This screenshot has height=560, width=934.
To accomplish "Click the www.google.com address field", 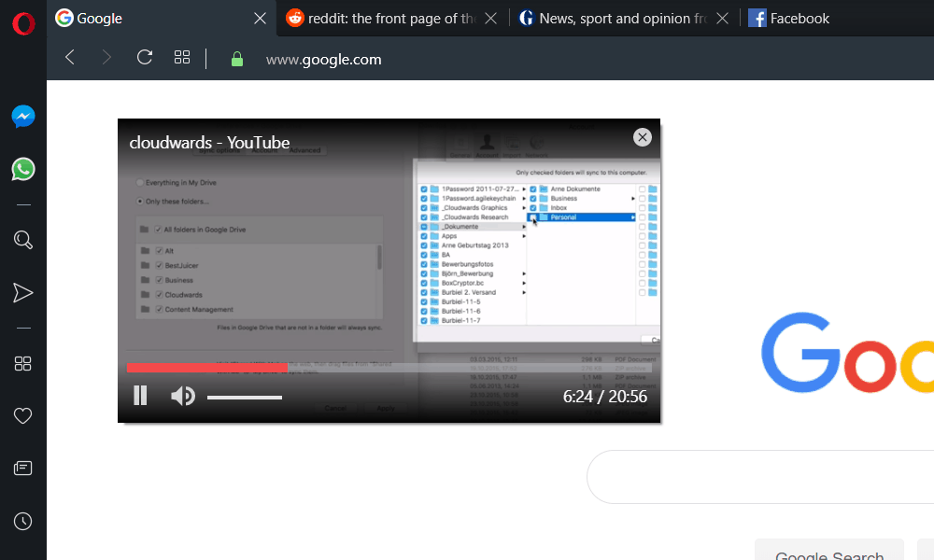I will coord(323,60).
